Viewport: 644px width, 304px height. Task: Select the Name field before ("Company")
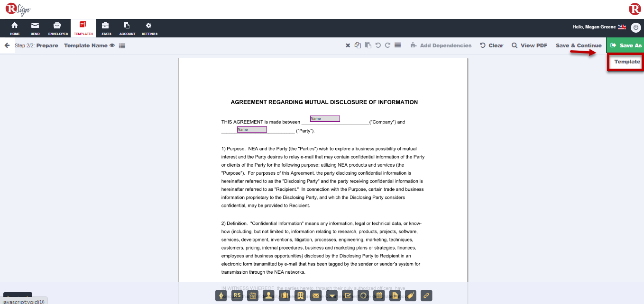coord(325,118)
